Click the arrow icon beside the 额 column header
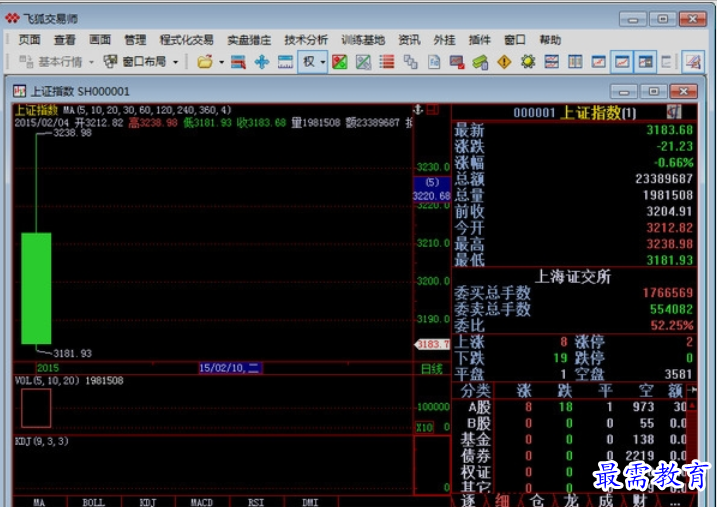The height and width of the screenshot is (507, 717). [x=693, y=390]
